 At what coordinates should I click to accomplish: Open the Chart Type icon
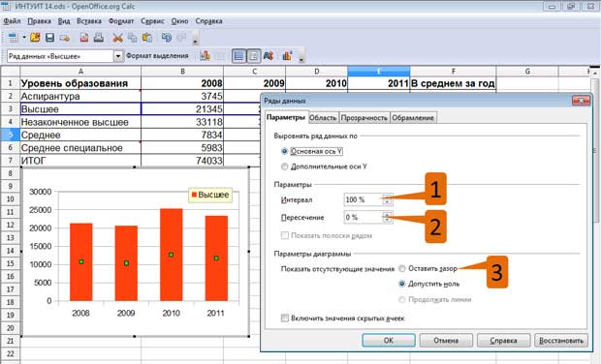[x=205, y=56]
